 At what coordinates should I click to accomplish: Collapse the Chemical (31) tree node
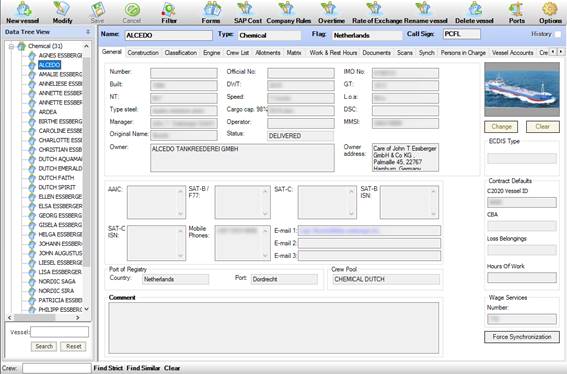[x=11, y=46]
